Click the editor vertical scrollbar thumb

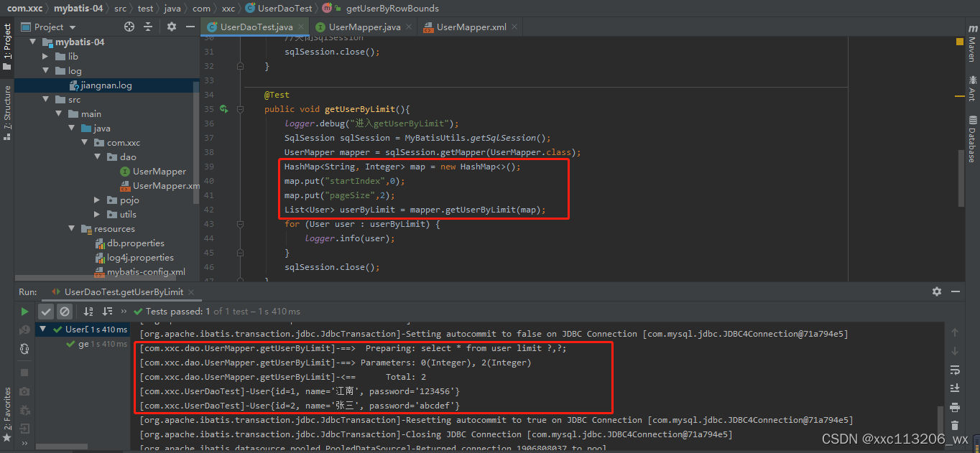[x=959, y=178]
